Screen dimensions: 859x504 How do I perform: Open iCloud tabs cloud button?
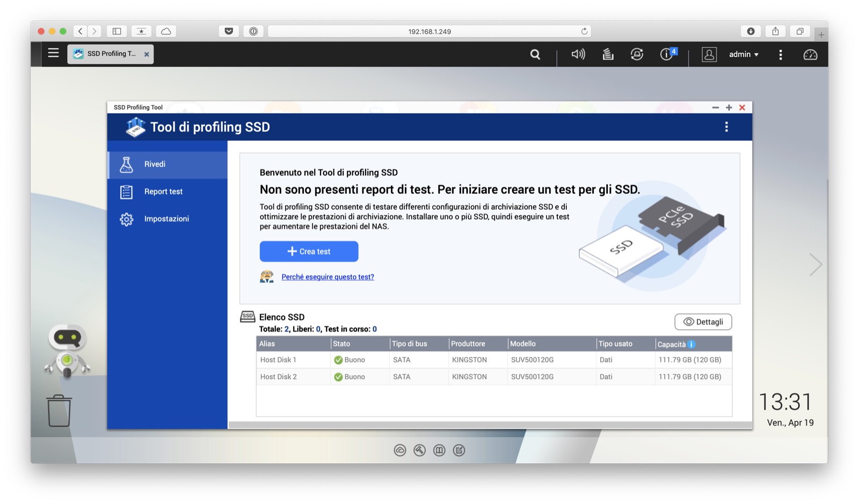click(x=166, y=31)
